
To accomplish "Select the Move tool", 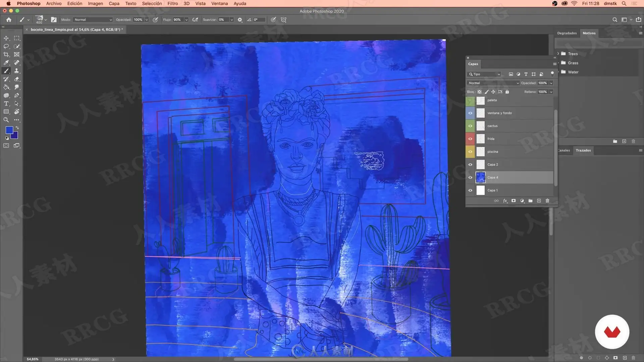I will click(6, 38).
